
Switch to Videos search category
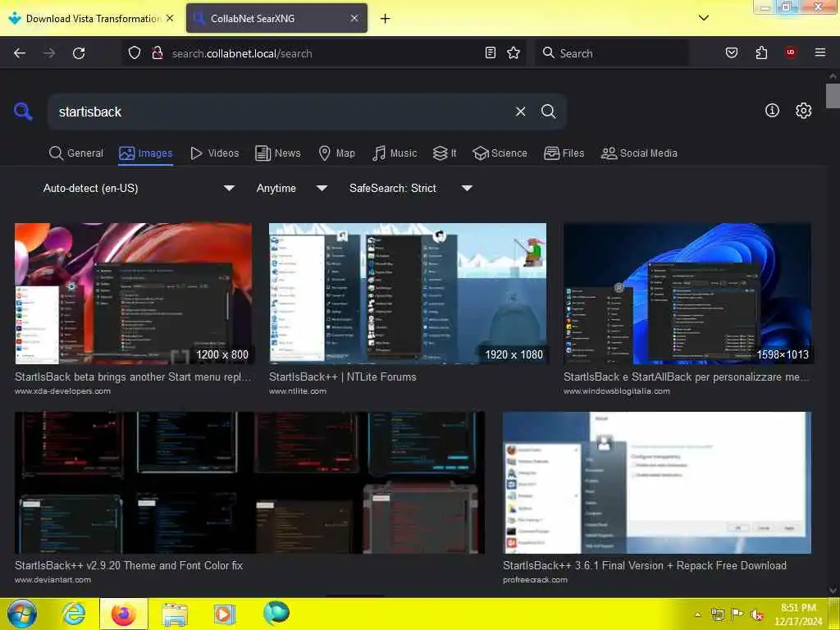tap(215, 153)
